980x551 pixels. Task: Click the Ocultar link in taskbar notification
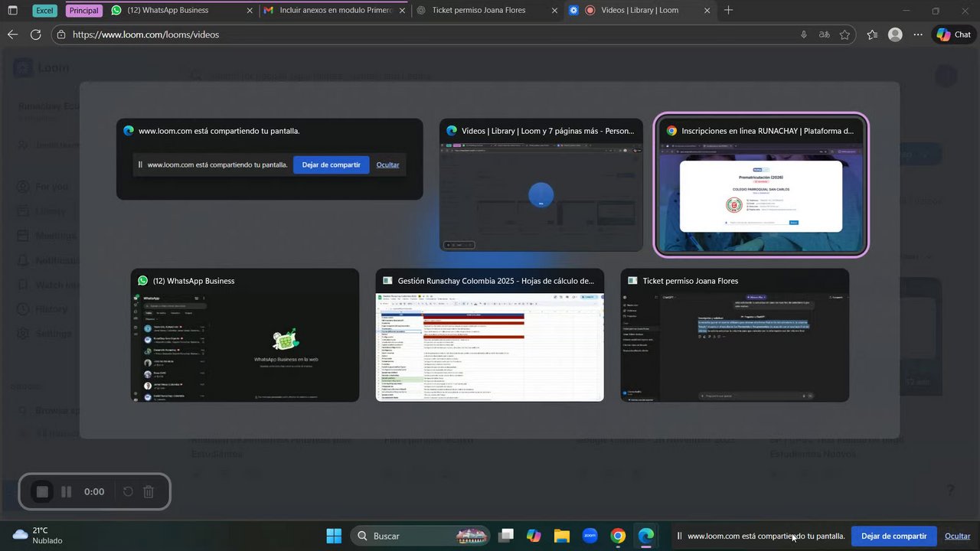click(x=957, y=536)
